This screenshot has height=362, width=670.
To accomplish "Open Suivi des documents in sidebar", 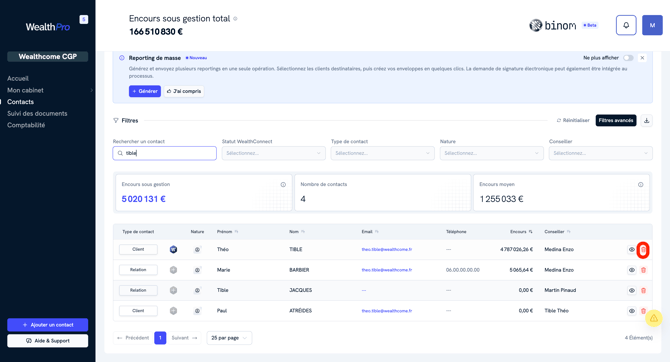I will point(37,113).
